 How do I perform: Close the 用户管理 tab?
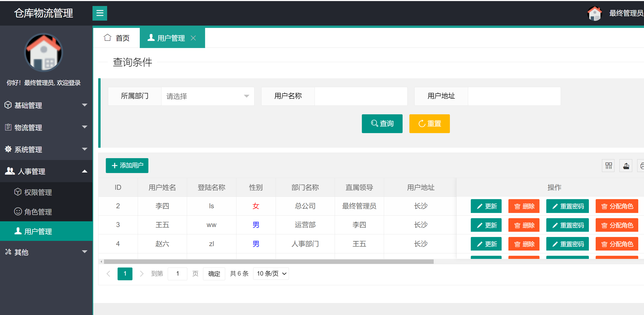(193, 38)
